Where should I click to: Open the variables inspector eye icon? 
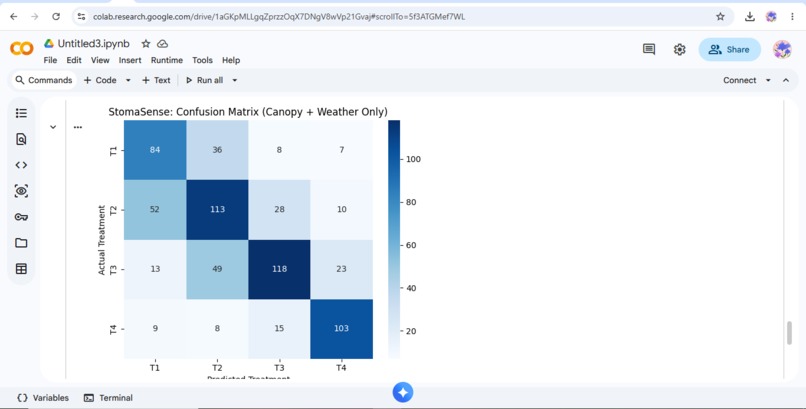click(x=21, y=191)
